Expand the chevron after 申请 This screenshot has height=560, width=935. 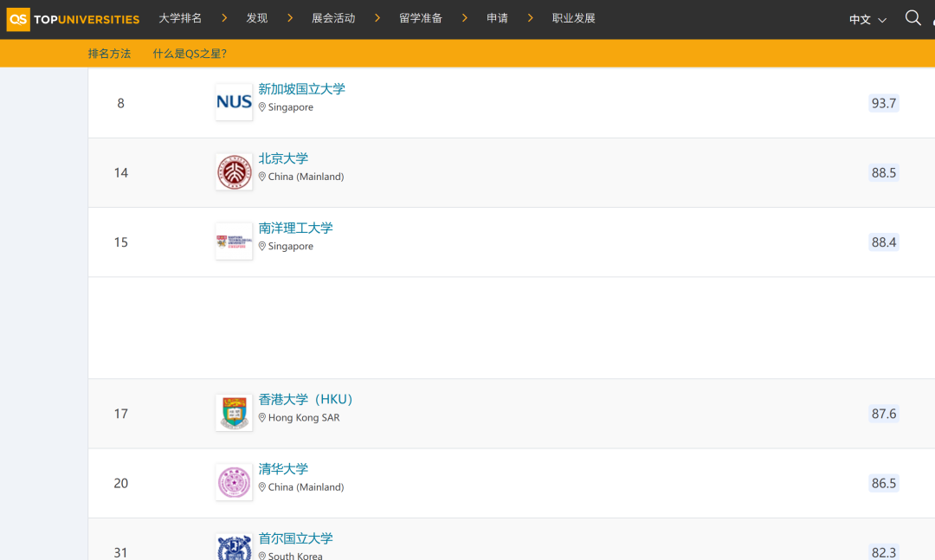tap(530, 18)
